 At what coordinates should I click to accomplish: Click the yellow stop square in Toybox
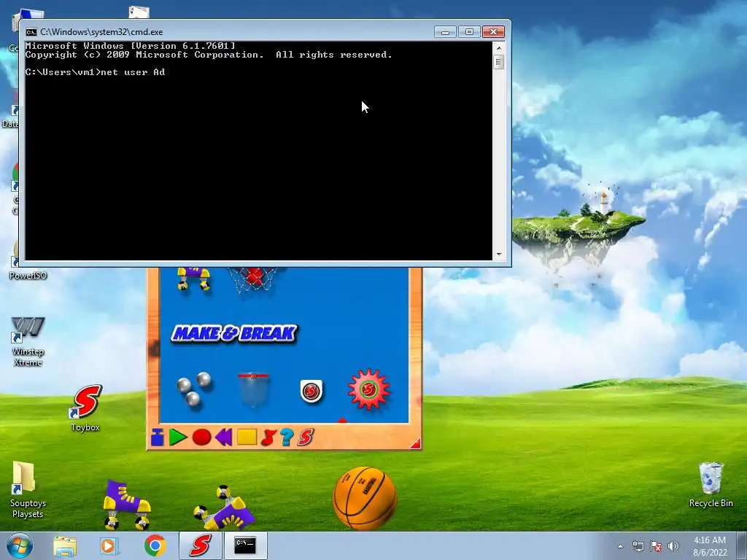247,437
